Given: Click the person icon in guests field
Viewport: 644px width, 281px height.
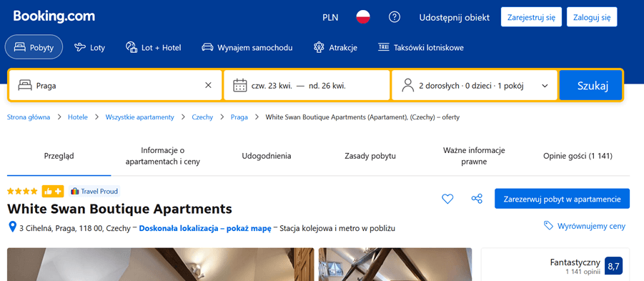Looking at the screenshot, I should pyautogui.click(x=408, y=86).
